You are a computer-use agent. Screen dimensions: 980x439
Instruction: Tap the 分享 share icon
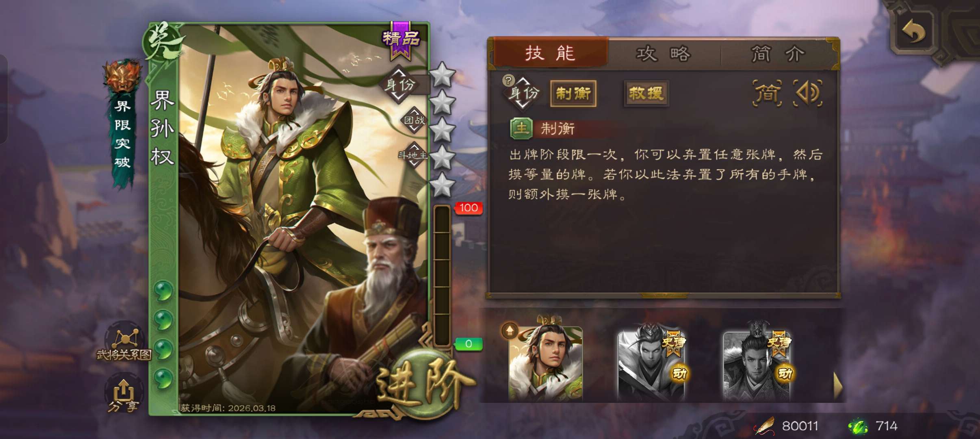pyautogui.click(x=123, y=394)
